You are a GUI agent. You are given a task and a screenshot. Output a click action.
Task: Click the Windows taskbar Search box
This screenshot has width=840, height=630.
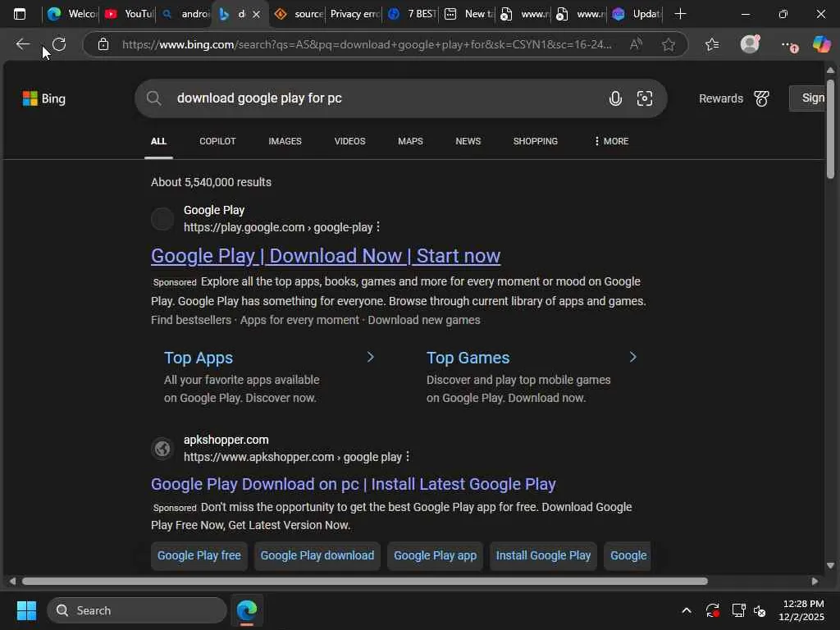137,610
